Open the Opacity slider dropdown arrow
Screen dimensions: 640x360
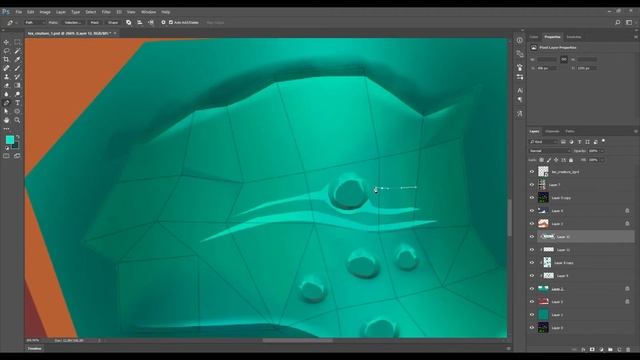pyautogui.click(x=602, y=151)
